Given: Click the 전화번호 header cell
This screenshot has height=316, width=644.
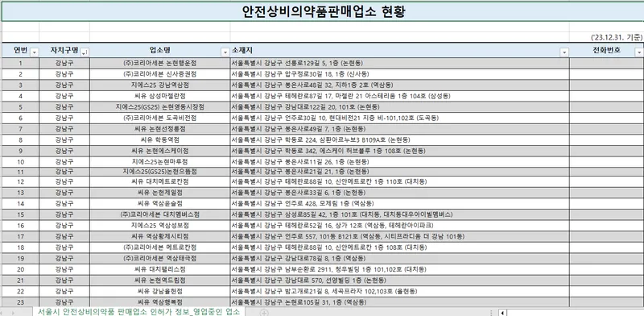Looking at the screenshot, I should coord(607,50).
